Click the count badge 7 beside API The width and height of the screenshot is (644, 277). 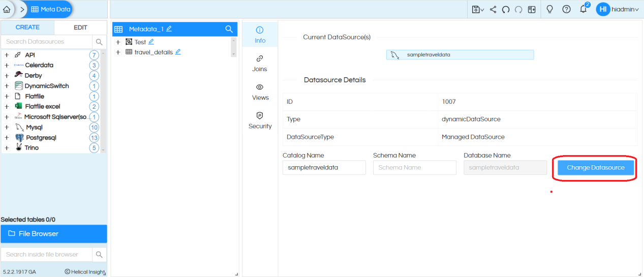point(94,55)
